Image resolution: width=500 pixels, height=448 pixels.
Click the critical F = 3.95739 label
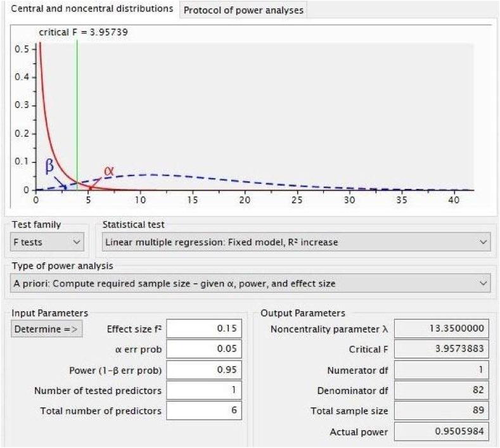(83, 32)
